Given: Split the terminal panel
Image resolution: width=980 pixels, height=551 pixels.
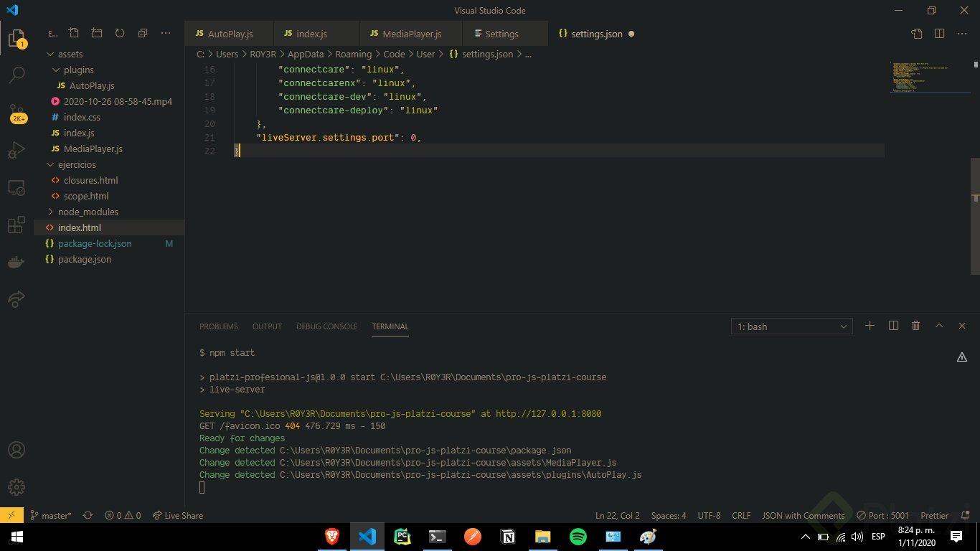Looking at the screenshot, I should 893,326.
